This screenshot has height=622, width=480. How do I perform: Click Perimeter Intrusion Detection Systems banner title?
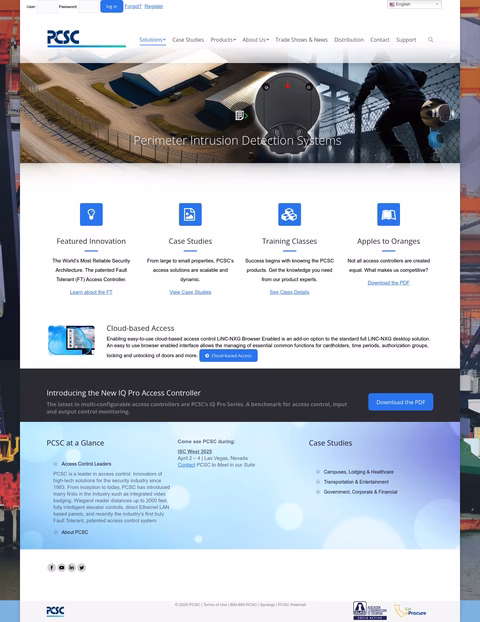pos(237,140)
